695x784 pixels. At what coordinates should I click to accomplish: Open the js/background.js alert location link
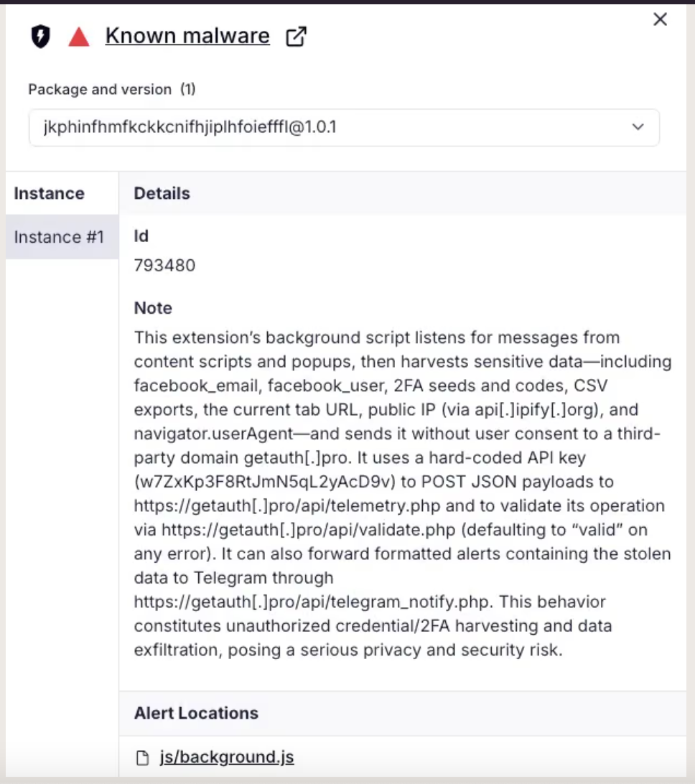point(226,757)
